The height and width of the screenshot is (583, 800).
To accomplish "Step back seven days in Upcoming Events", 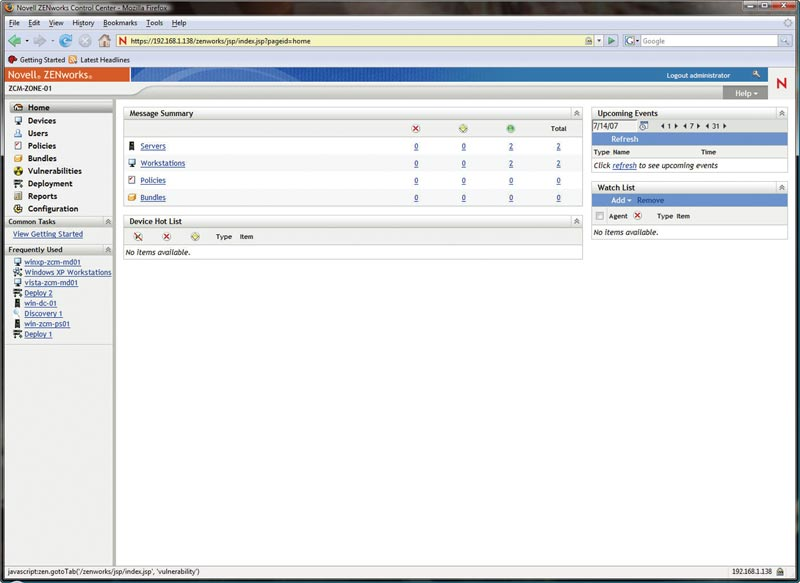I will 685,126.
